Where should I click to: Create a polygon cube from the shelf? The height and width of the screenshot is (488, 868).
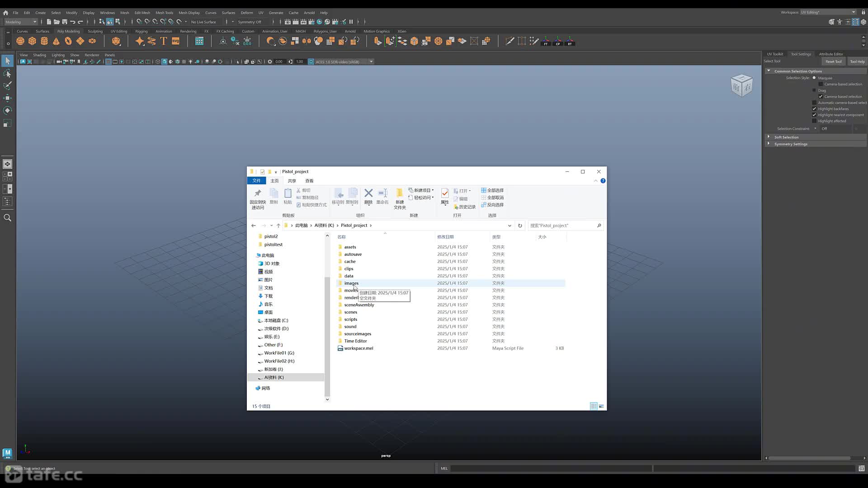pos(32,41)
